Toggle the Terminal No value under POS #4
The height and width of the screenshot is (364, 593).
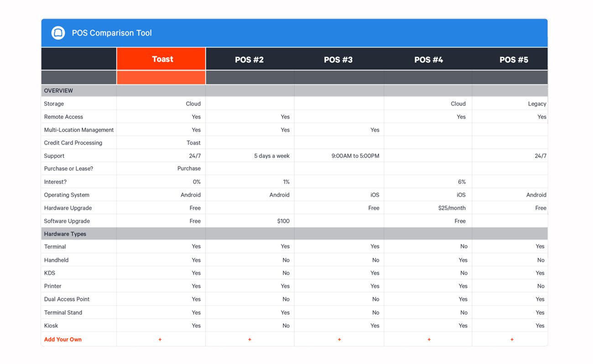pyautogui.click(x=464, y=246)
